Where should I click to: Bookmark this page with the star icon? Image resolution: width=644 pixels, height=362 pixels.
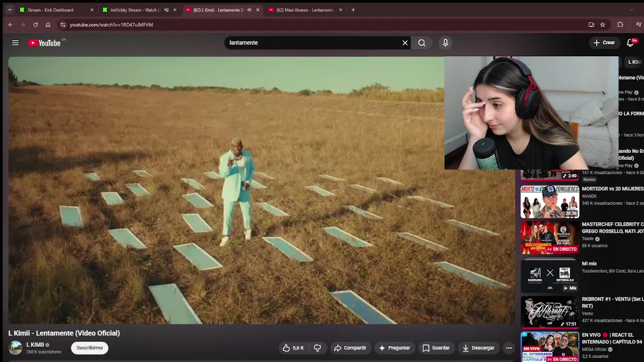click(602, 25)
